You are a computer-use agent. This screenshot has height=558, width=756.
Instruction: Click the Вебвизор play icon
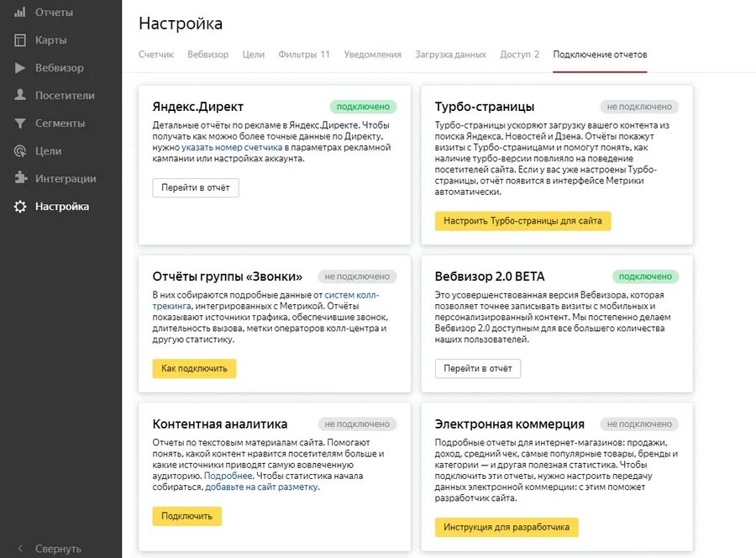tap(20, 68)
